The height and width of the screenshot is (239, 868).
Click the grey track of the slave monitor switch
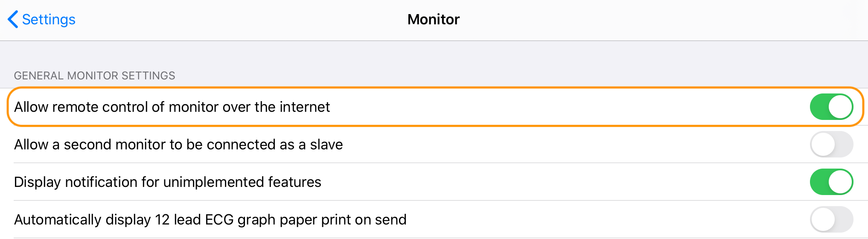pos(844,144)
